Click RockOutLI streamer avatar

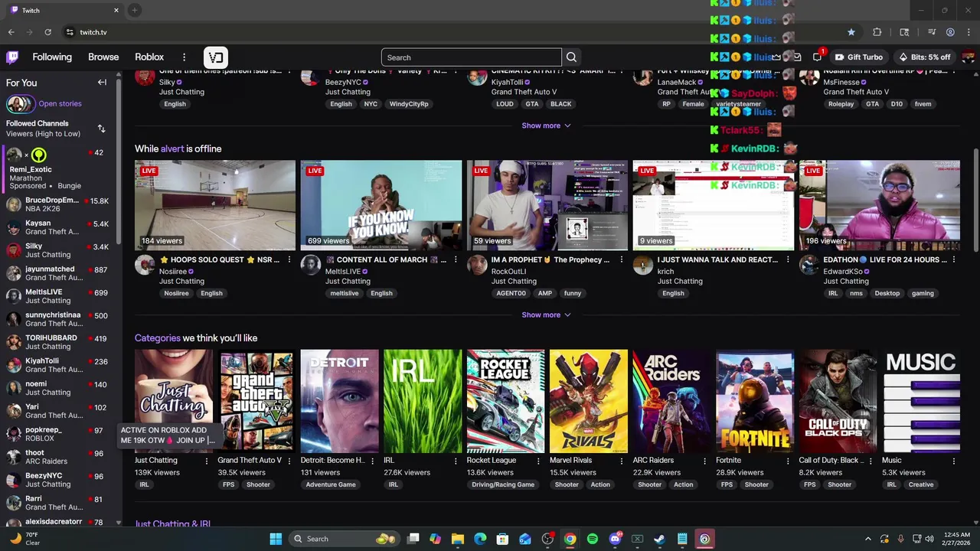(477, 265)
